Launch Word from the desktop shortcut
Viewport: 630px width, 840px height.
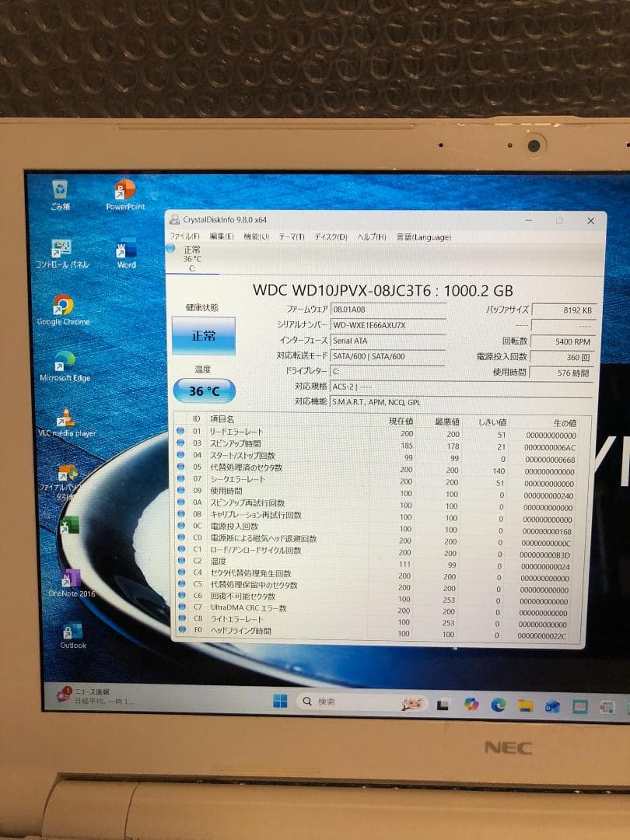click(x=127, y=254)
